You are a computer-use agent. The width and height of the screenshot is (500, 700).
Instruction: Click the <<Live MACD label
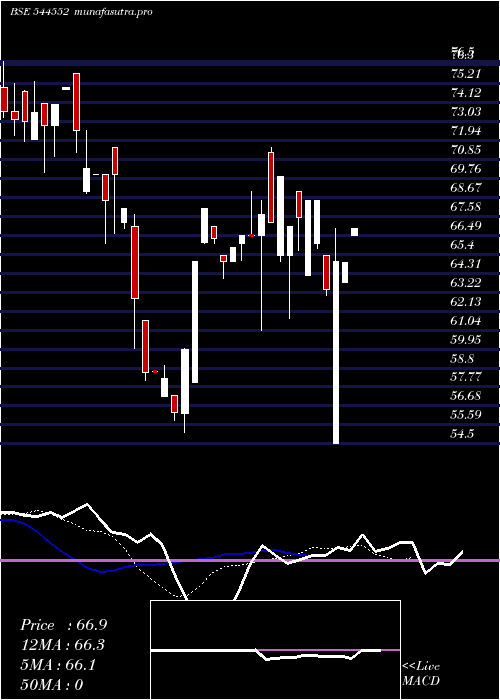click(421, 674)
